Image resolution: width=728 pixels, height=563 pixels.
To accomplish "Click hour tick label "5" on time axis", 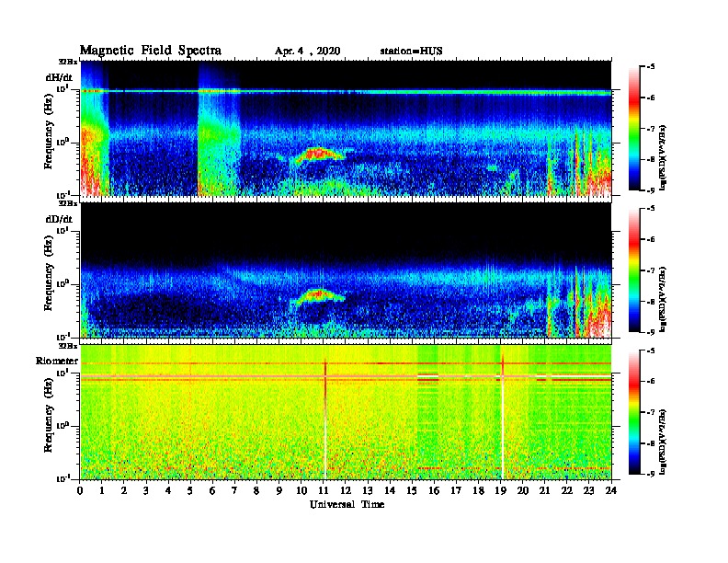I will point(190,490).
